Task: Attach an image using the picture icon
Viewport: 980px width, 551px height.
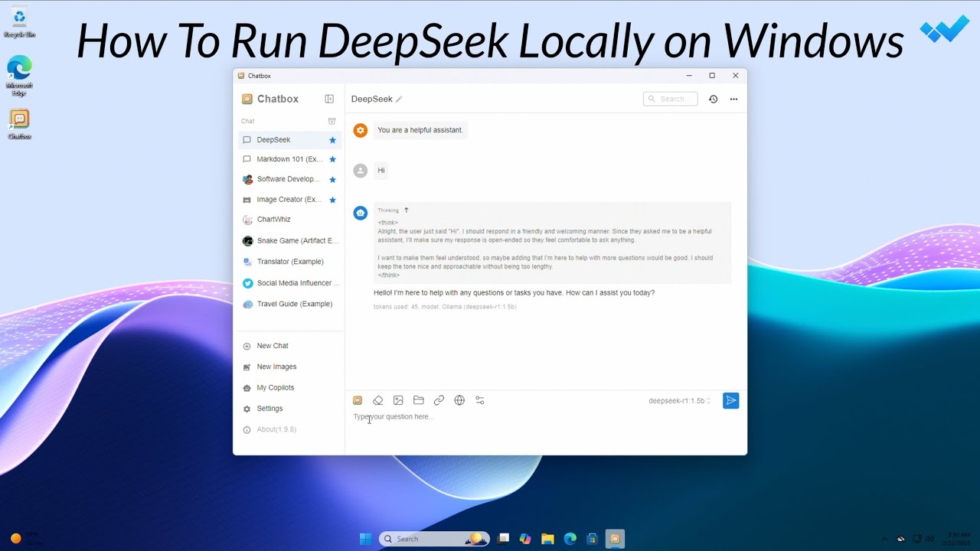Action: [x=398, y=400]
